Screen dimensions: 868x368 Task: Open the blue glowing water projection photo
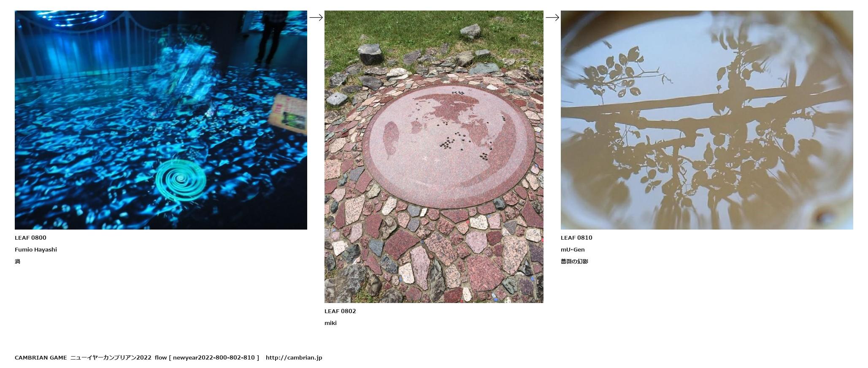click(161, 120)
